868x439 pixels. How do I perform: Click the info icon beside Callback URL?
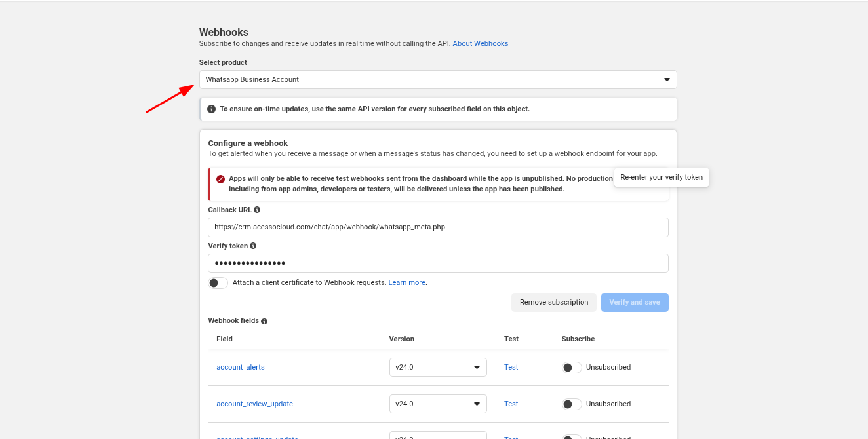click(257, 210)
